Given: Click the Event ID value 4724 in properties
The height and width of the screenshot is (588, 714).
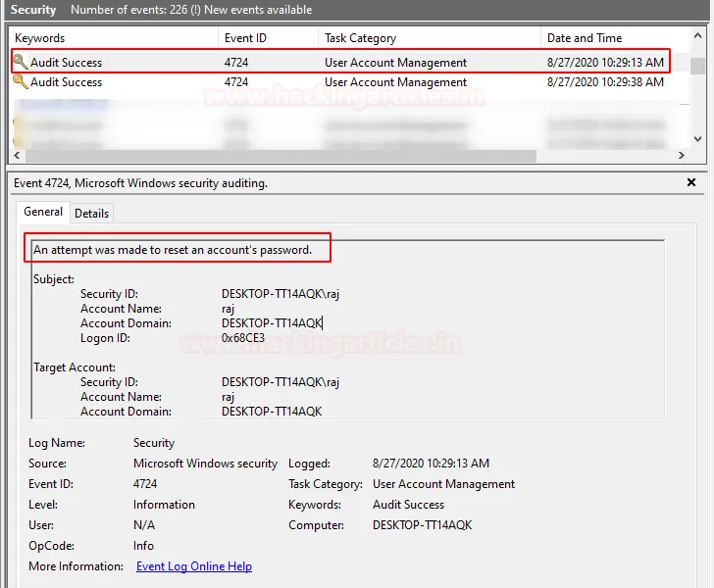Looking at the screenshot, I should pos(145,484).
